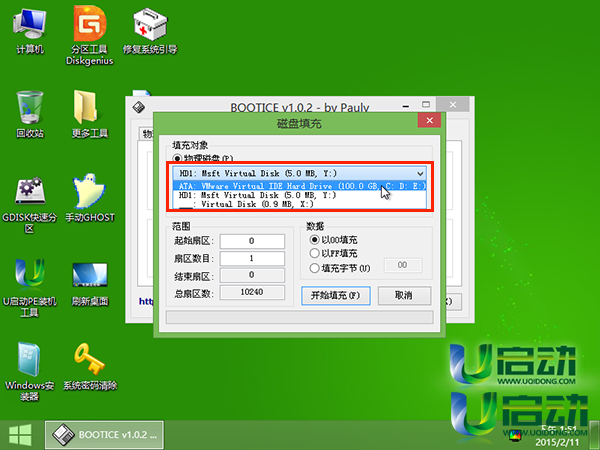This screenshot has height=450, width=600.
Task: Open the 回收站 recycle bin icon
Action: pos(30,115)
